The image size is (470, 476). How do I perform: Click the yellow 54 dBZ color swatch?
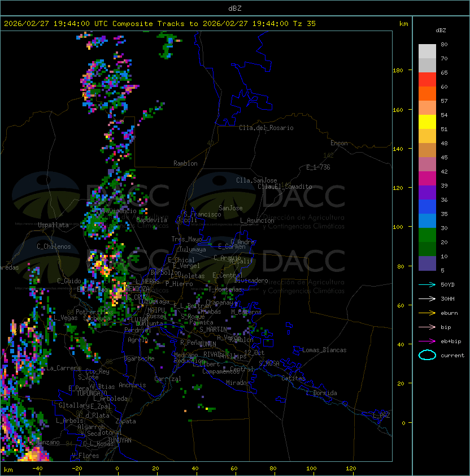pos(427,122)
